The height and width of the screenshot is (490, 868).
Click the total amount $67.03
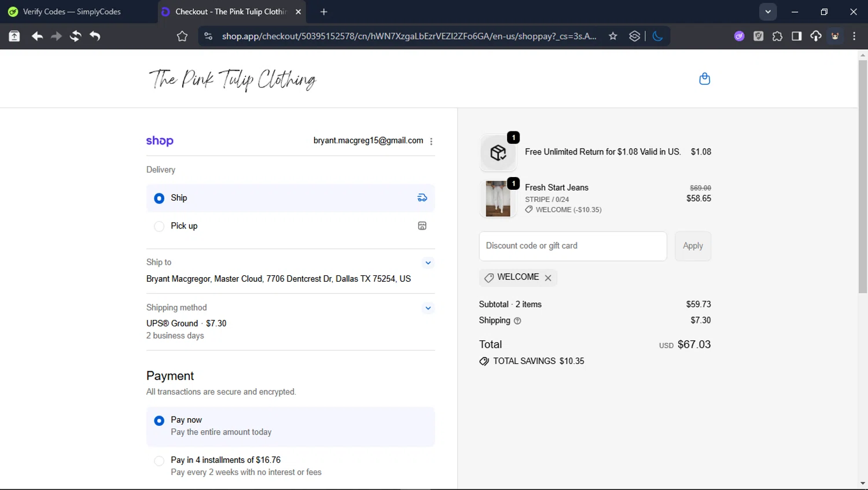(x=694, y=345)
